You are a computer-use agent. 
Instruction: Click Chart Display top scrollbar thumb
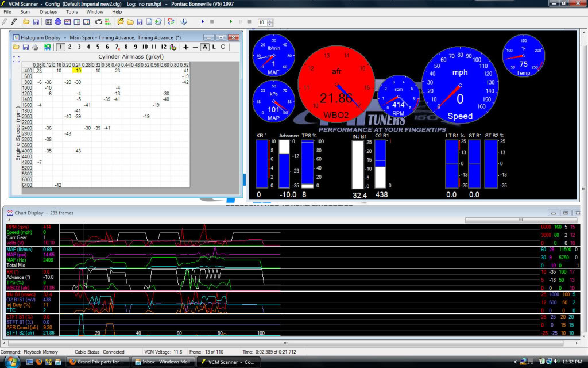tap(520, 220)
